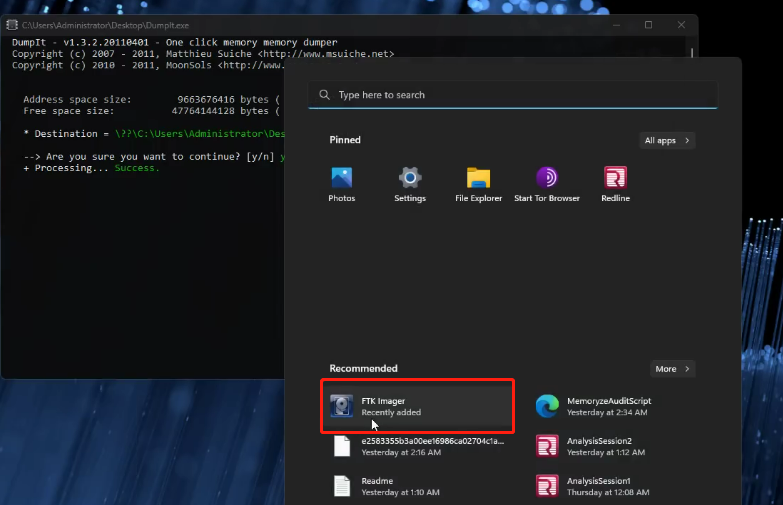Launch the pinned Redline application
This screenshot has width=783, height=505.
(615, 184)
